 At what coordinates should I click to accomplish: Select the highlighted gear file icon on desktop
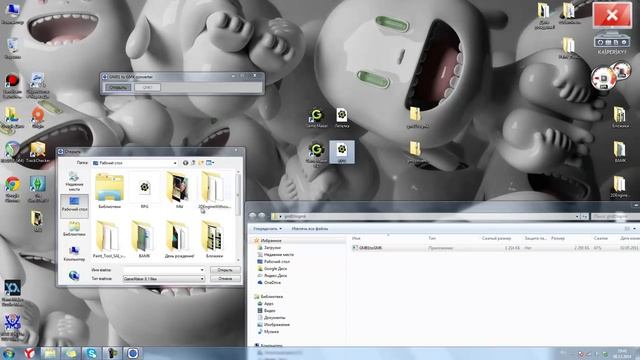[x=342, y=152]
